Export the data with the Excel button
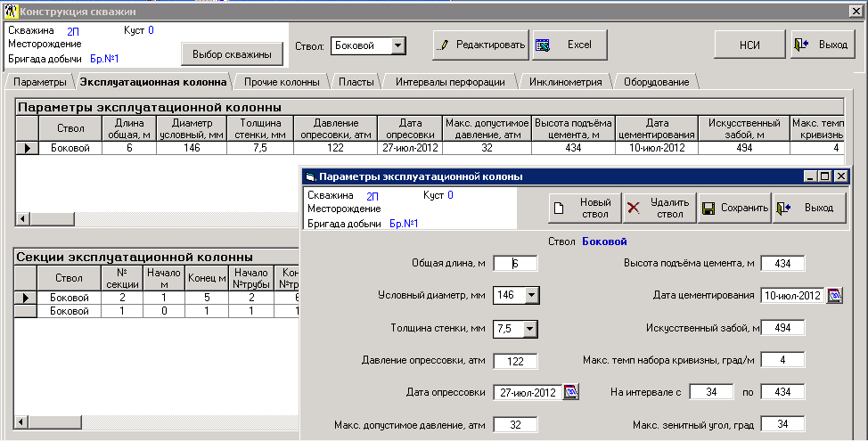The image size is (868, 442). pyautogui.click(x=569, y=45)
